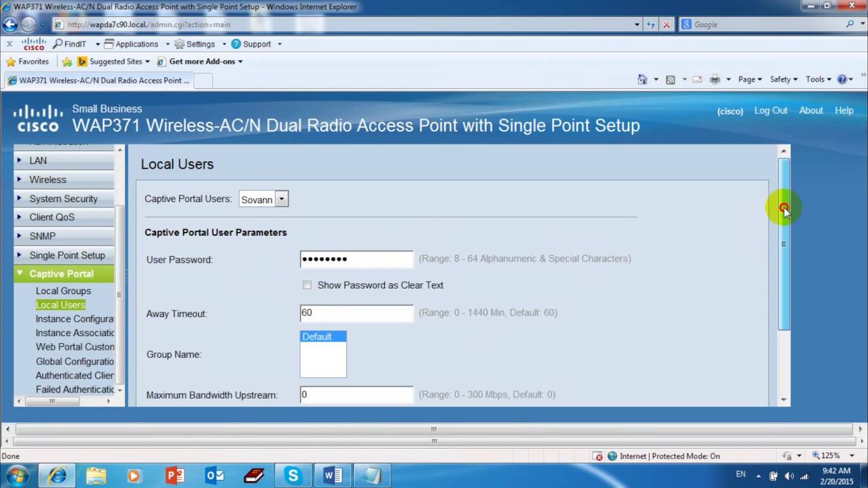Expand the LAN menu section
The width and height of the screenshot is (868, 488).
coord(64,161)
